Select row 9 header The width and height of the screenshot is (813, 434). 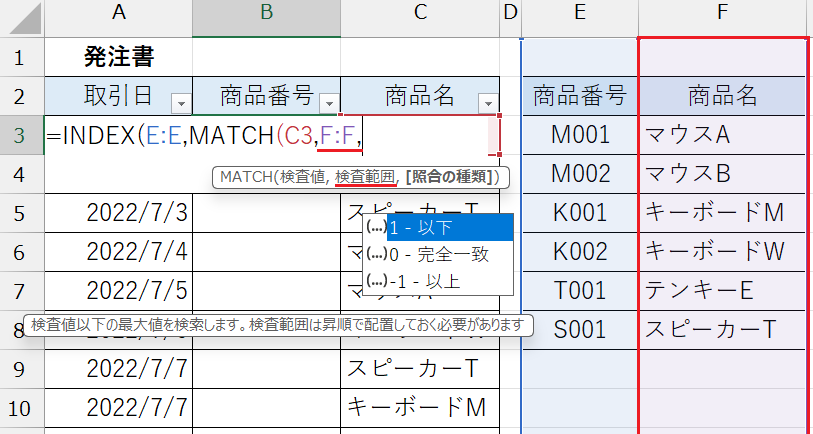(22, 369)
